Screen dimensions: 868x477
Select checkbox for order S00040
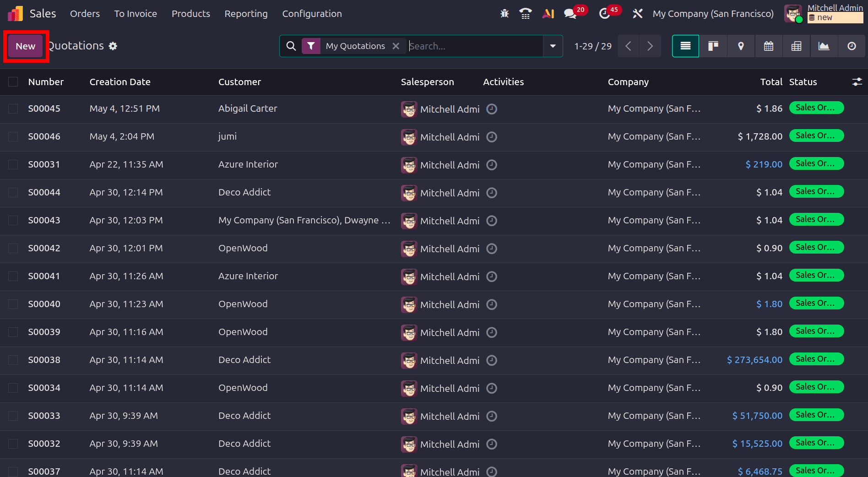pos(13,304)
